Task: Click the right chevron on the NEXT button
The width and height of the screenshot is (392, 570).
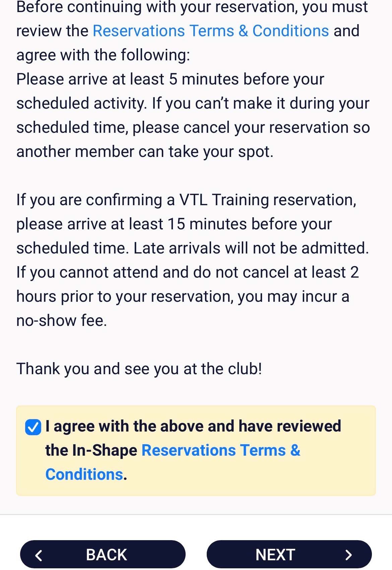Action: point(348,555)
